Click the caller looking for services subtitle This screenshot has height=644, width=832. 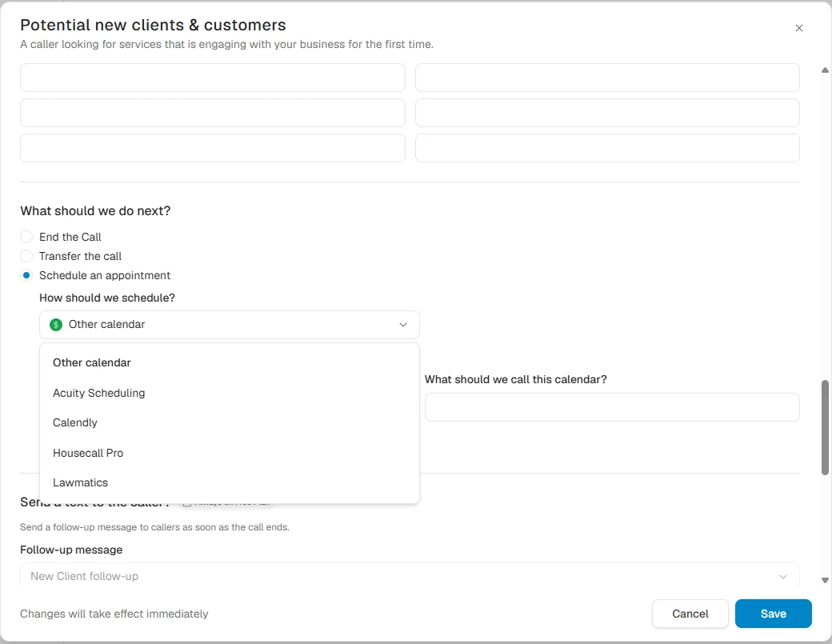[x=226, y=45]
